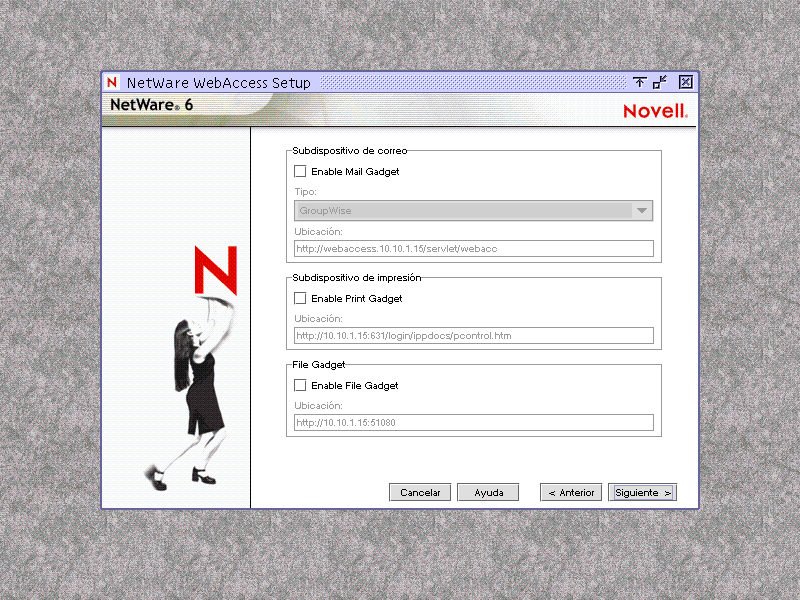Click the Novell logo in the header
This screenshot has width=800, height=600.
[x=655, y=111]
